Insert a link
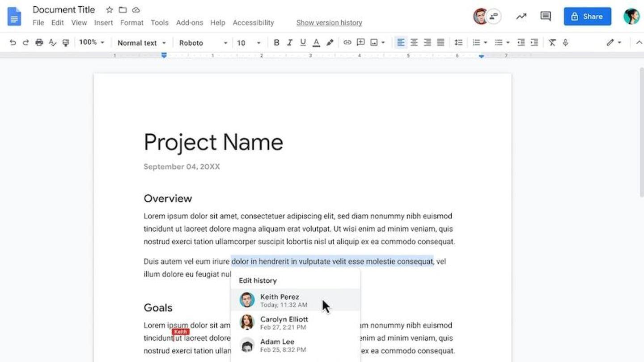 coord(347,43)
